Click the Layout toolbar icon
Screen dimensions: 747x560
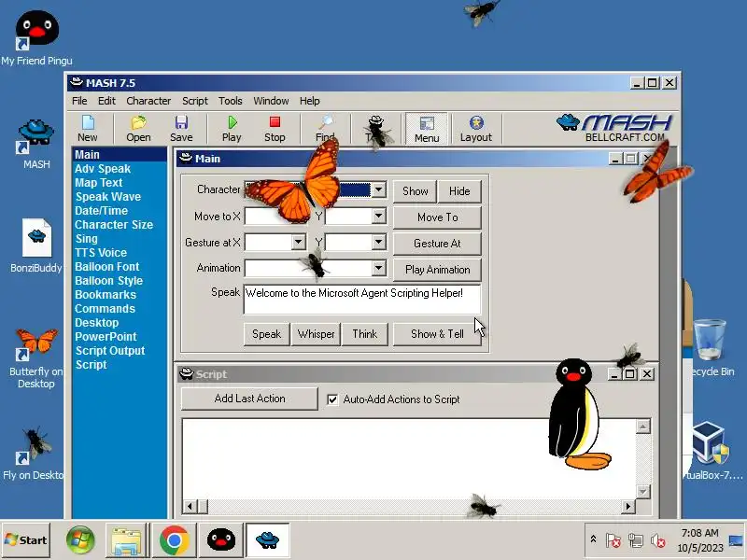pos(475,129)
